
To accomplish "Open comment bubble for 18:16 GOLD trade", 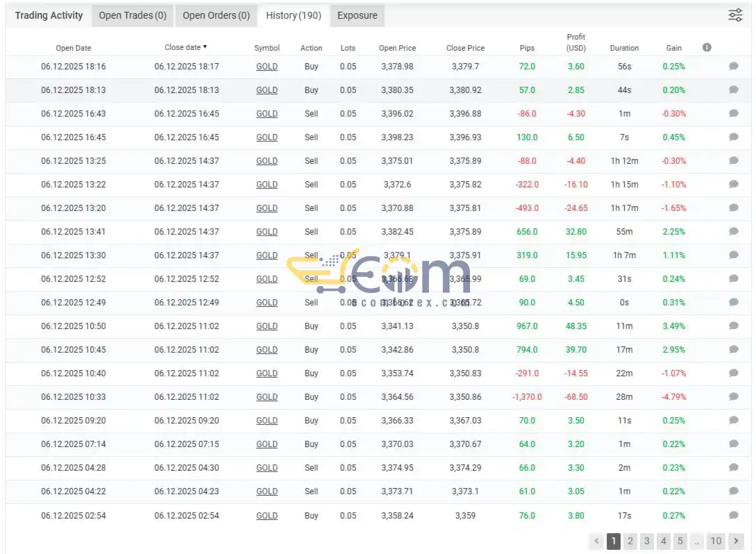I will pos(733,66).
